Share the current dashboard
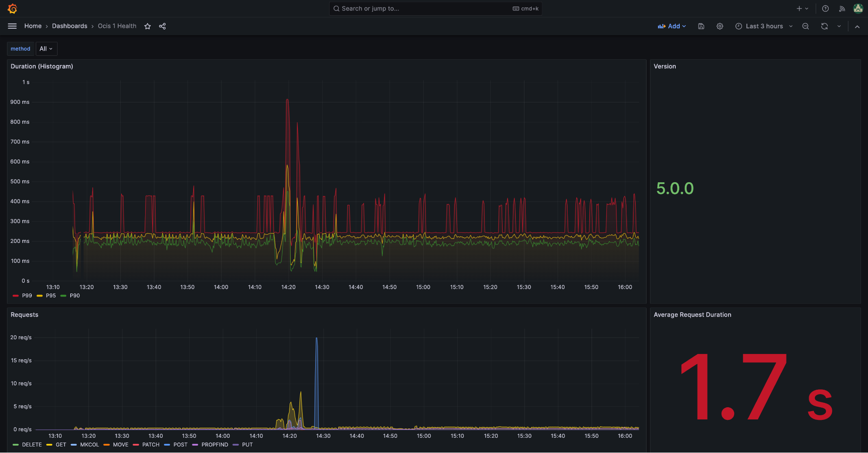868x453 pixels. 162,26
